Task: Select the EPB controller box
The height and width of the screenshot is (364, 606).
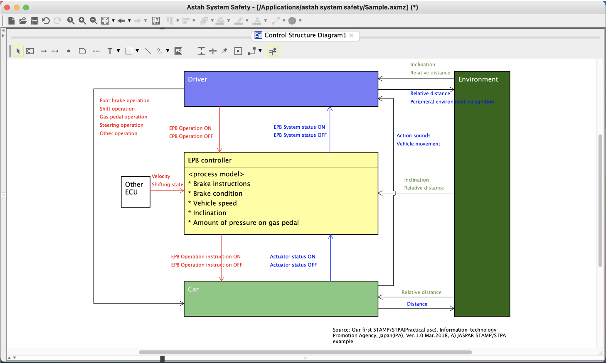Action: [281, 193]
